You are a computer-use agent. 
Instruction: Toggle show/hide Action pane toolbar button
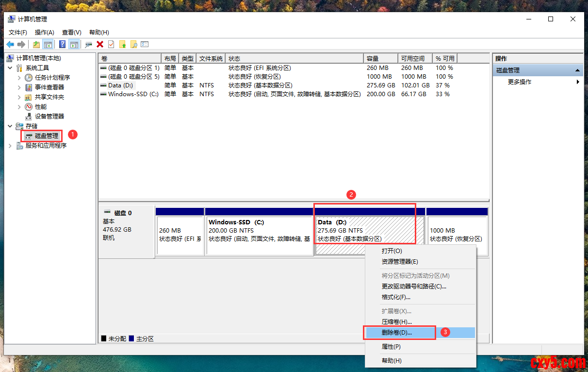tap(74, 45)
